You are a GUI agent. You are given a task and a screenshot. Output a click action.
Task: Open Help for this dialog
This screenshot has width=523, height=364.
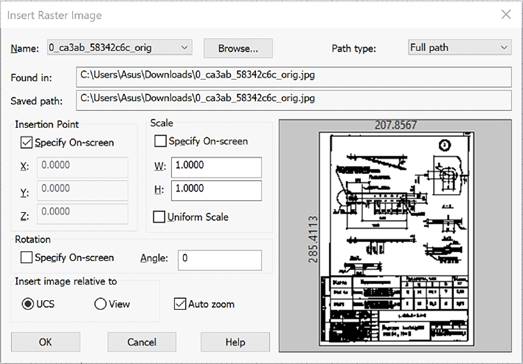point(235,342)
